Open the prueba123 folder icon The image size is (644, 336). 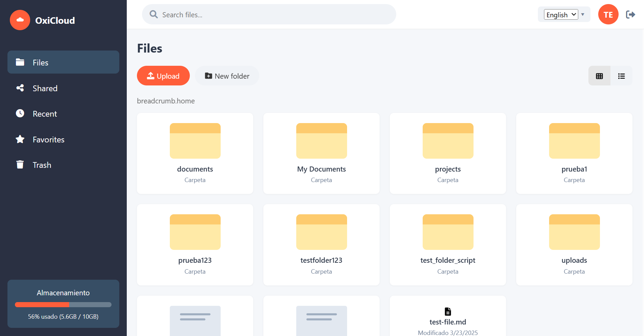click(x=195, y=232)
